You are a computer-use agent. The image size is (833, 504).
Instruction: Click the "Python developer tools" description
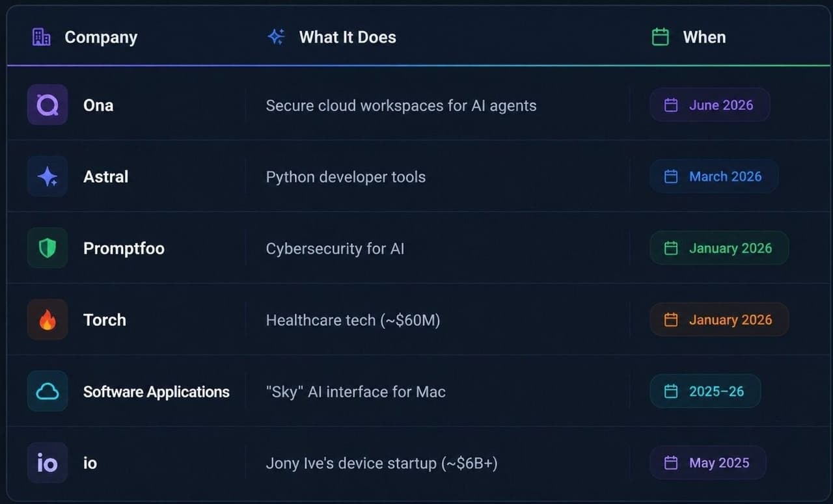pos(346,178)
